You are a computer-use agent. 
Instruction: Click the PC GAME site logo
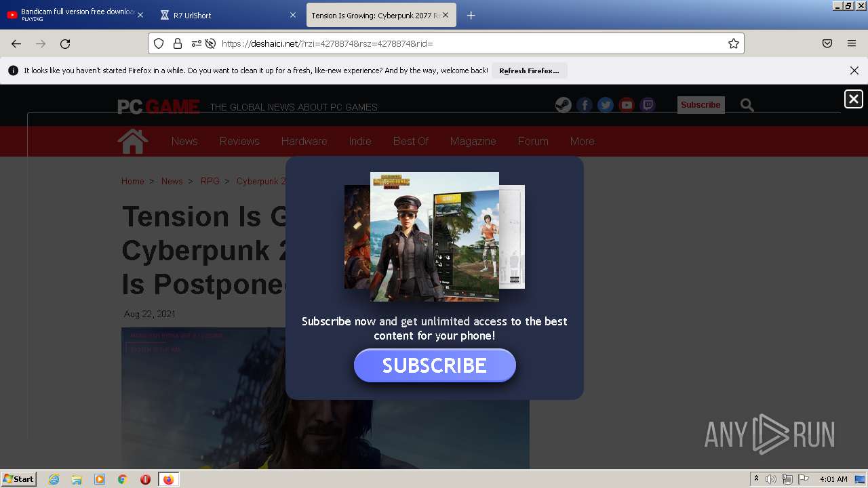click(x=159, y=106)
